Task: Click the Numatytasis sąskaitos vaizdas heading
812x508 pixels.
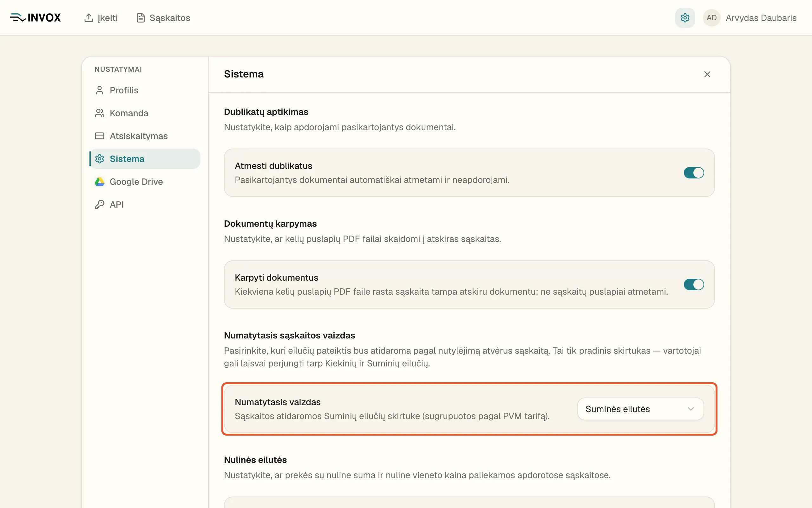Action: coord(289,335)
